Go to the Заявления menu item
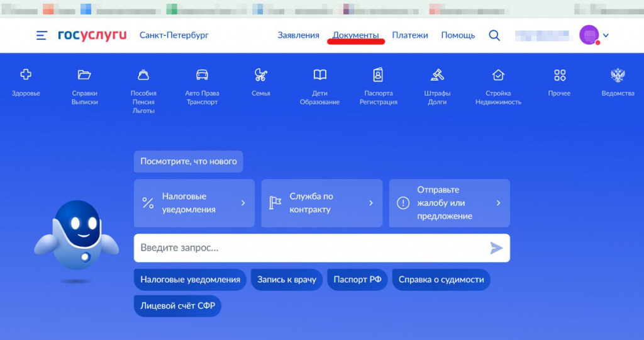Viewport: 644px width, 340px height. [x=299, y=35]
